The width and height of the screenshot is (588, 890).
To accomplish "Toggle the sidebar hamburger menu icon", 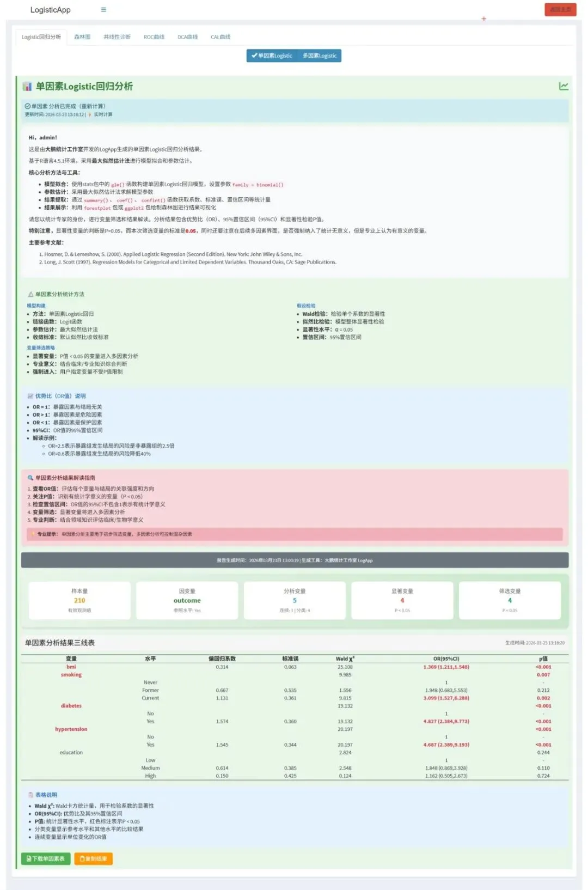I will point(103,10).
